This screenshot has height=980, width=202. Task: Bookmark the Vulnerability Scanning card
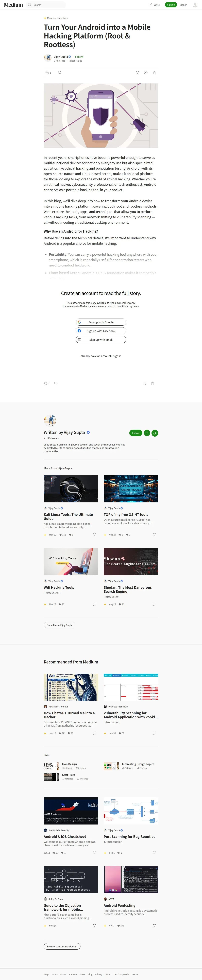point(154,733)
